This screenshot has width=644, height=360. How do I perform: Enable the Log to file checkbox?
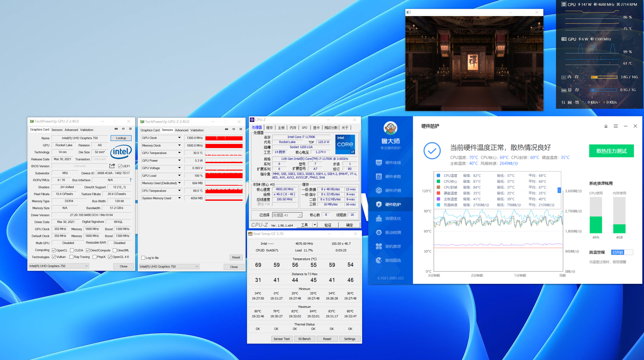pyautogui.click(x=143, y=258)
